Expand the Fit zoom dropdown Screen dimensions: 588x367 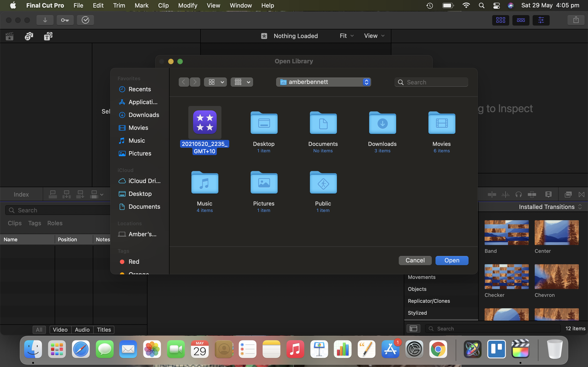tap(346, 36)
